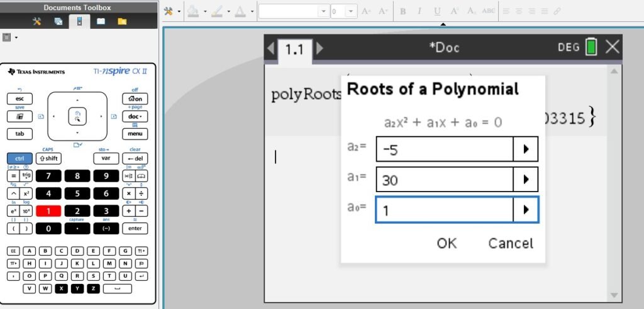Click the catalog book key
This screenshot has height=309, width=644.
(x=142, y=176)
